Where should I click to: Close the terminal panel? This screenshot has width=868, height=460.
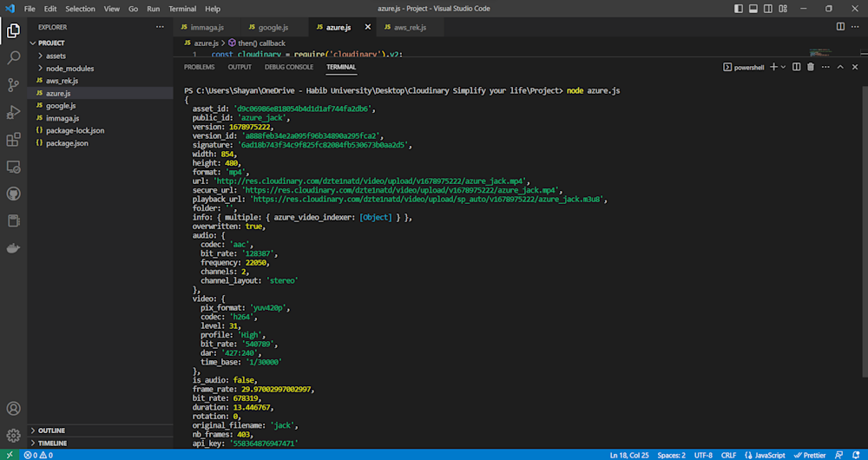[855, 67]
